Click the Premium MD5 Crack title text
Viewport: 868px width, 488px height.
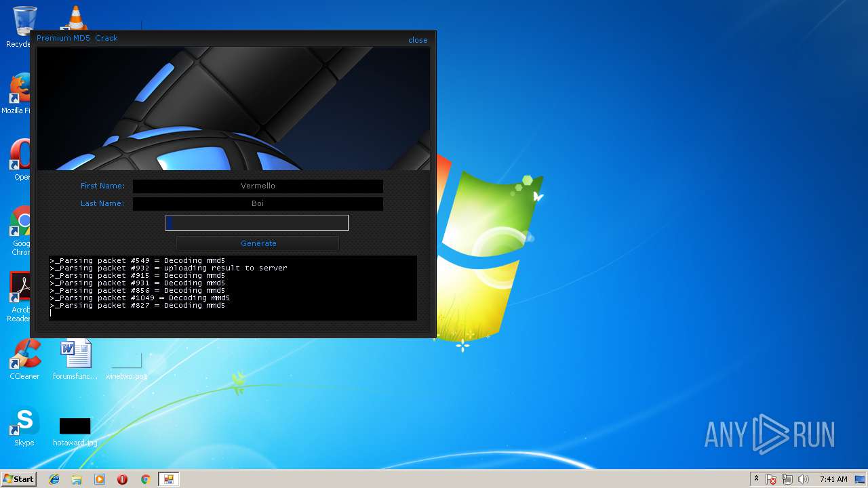coord(77,38)
